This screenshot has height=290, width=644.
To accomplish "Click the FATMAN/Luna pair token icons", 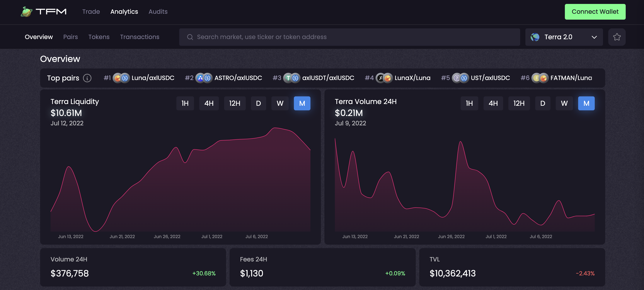I will 540,78.
